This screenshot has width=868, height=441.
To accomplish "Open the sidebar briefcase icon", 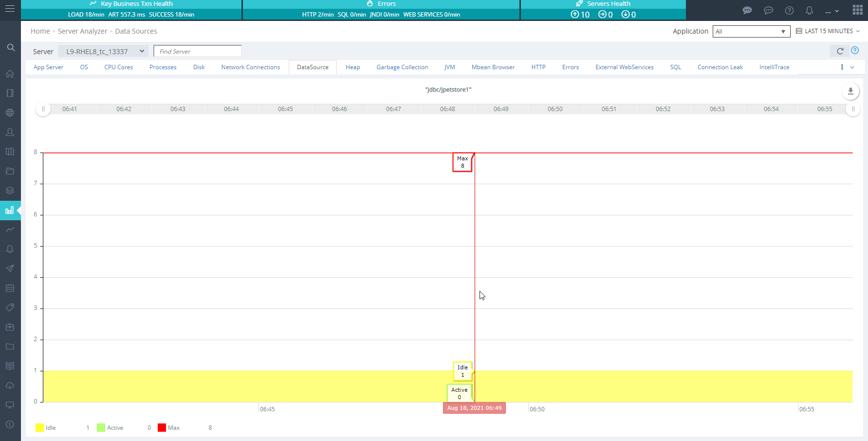I will [10, 327].
